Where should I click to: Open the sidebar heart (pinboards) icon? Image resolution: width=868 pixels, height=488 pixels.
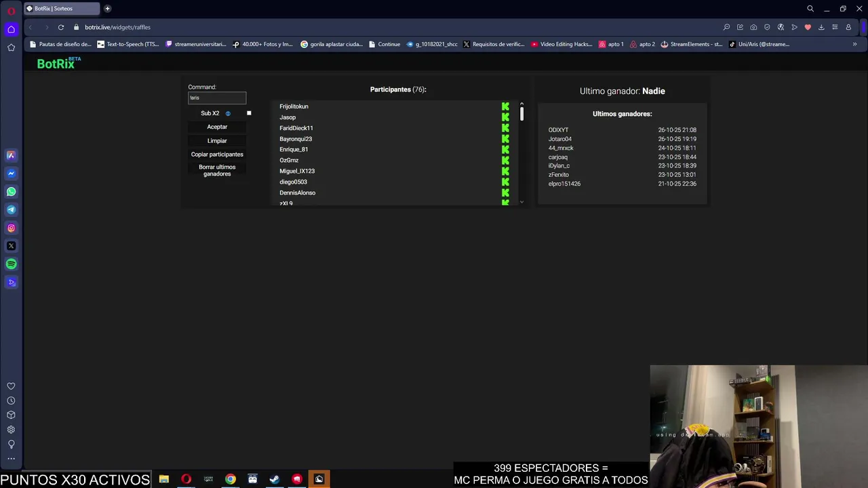coord(11,386)
